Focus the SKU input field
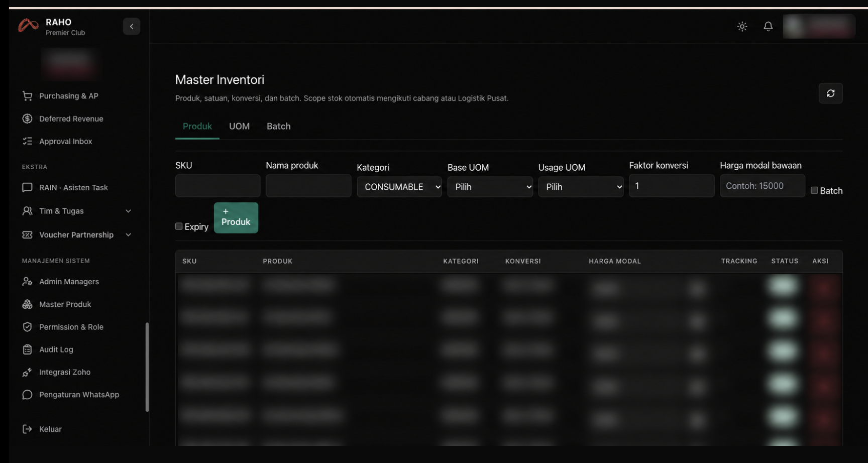The height and width of the screenshot is (463, 868). tap(218, 186)
